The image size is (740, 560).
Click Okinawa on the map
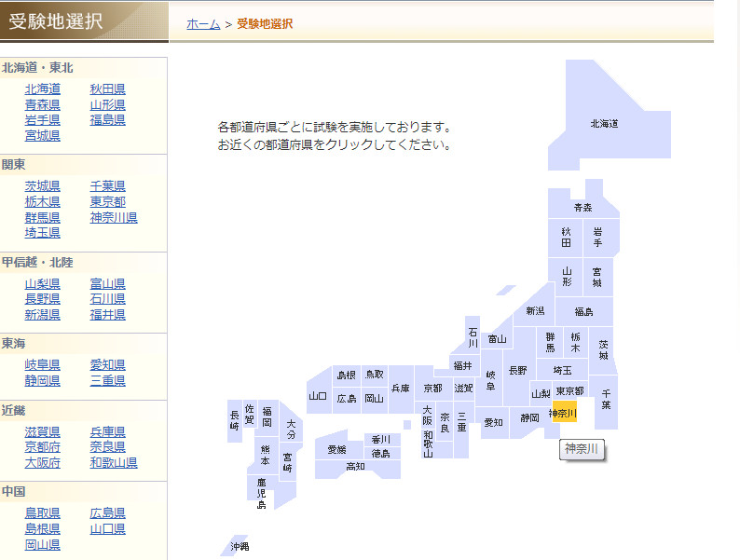pos(240,546)
